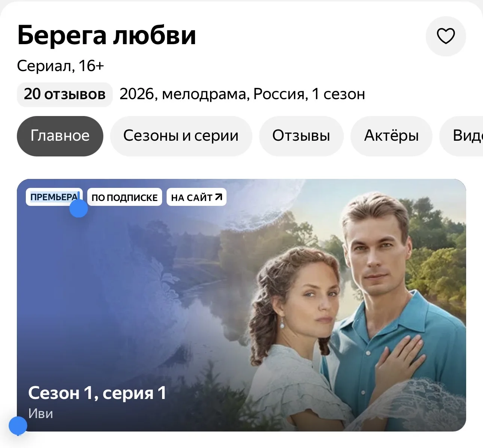Click the arrow icon in НА САЙТ badge

tap(219, 197)
